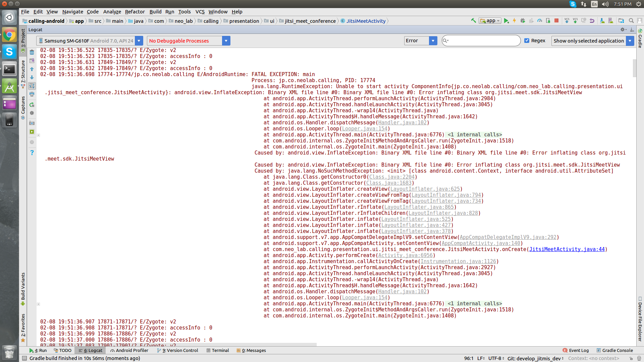Open the Android Profiler from the toolbar
The image size is (644, 362).
tap(539, 21)
